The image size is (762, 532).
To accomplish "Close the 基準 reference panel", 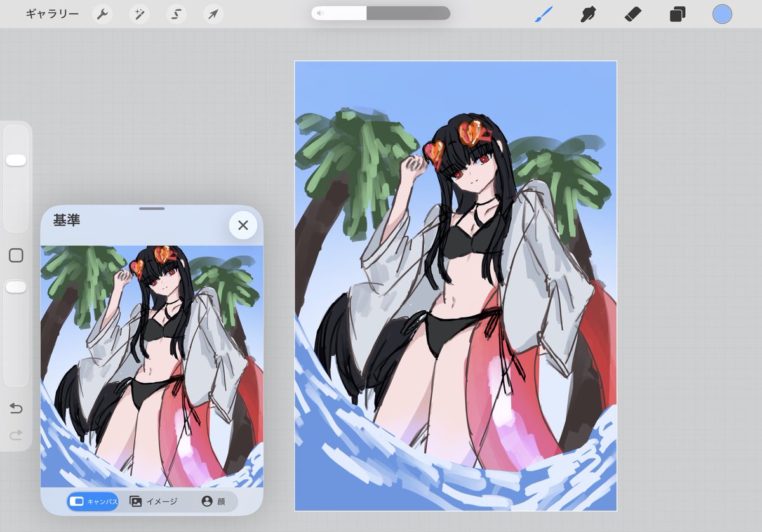I will coord(243,225).
